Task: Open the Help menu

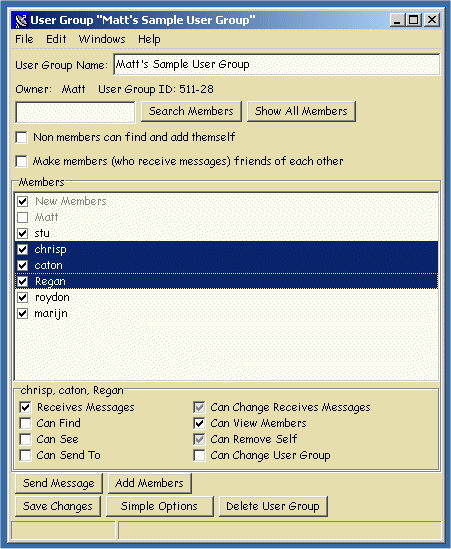Action: [x=149, y=39]
